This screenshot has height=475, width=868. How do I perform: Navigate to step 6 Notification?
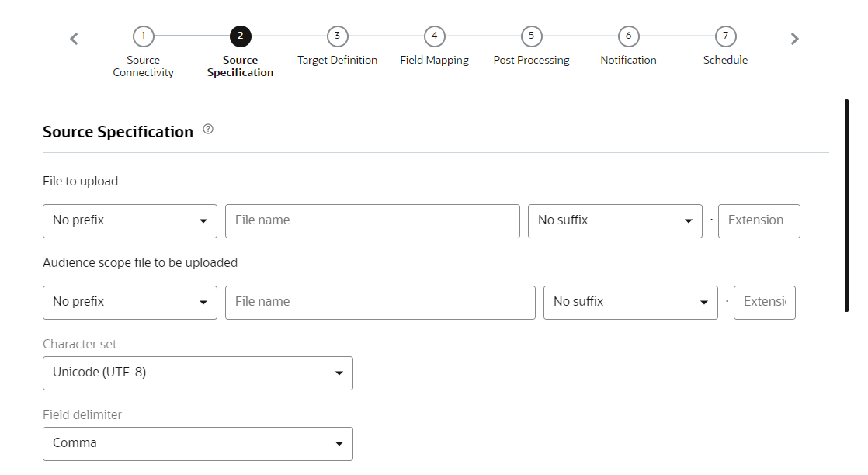(628, 36)
